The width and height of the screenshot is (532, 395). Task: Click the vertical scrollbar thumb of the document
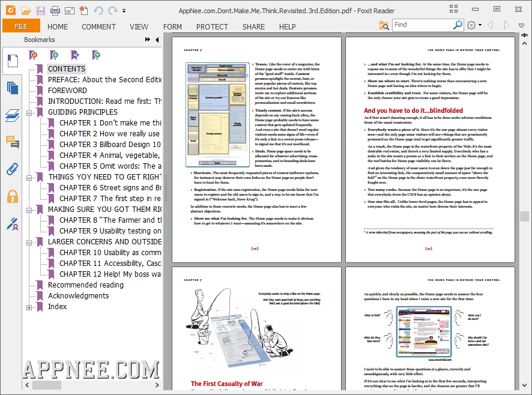[x=524, y=216]
